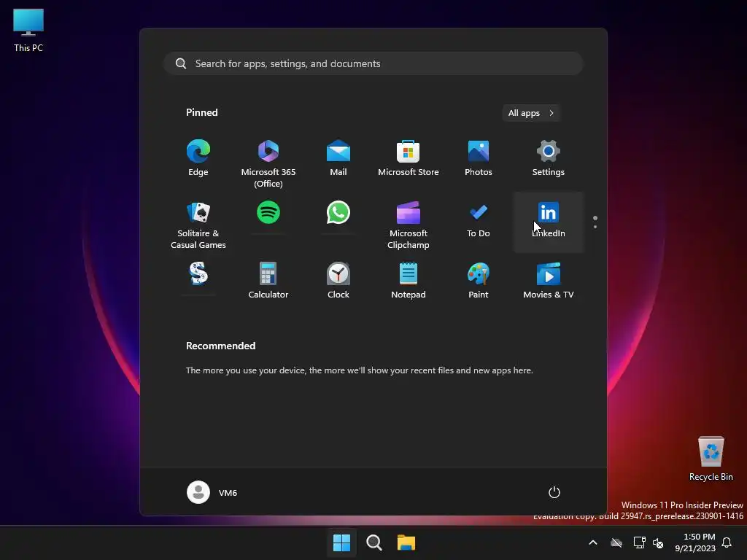The image size is (747, 560).
Task: Open the Sudoku-style S game icon
Action: (x=198, y=274)
